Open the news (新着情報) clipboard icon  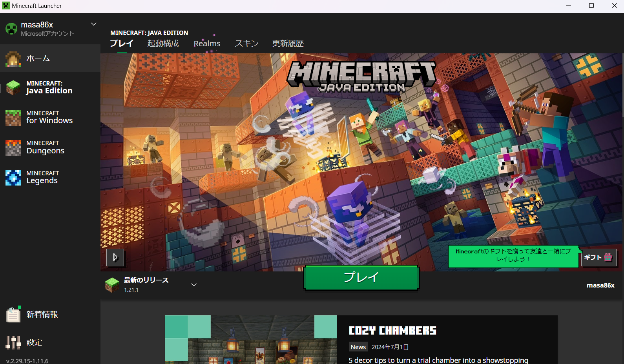click(13, 314)
